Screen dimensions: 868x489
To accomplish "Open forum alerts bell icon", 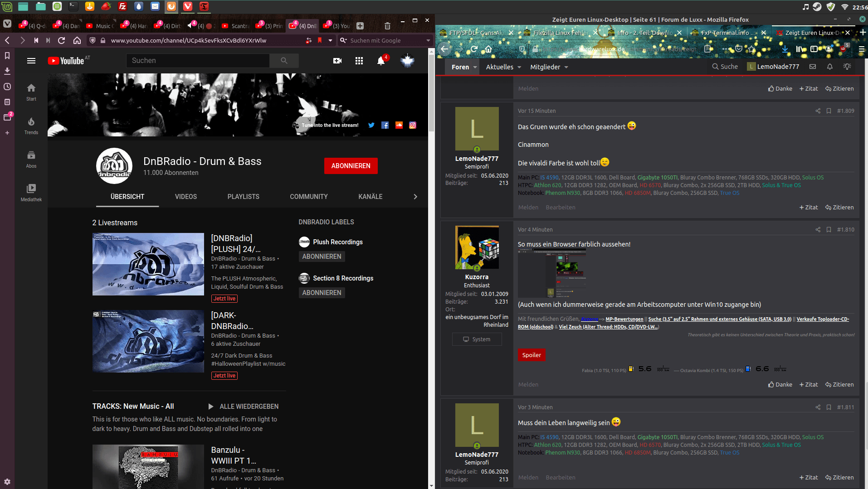I will point(830,67).
